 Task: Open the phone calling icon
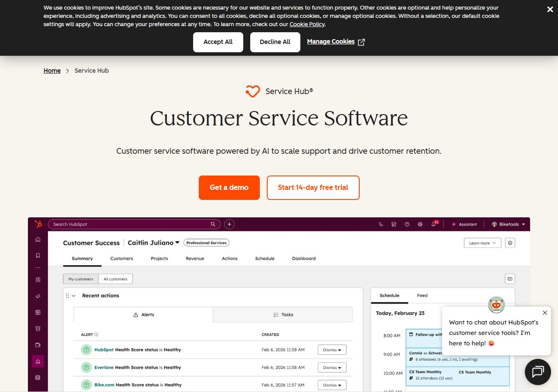click(381, 224)
